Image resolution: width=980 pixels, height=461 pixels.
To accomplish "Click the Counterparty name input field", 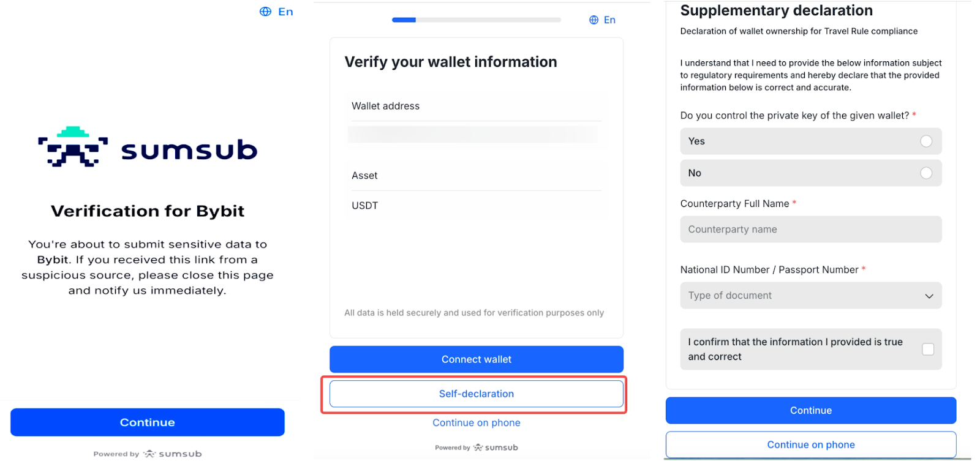I will pos(810,230).
